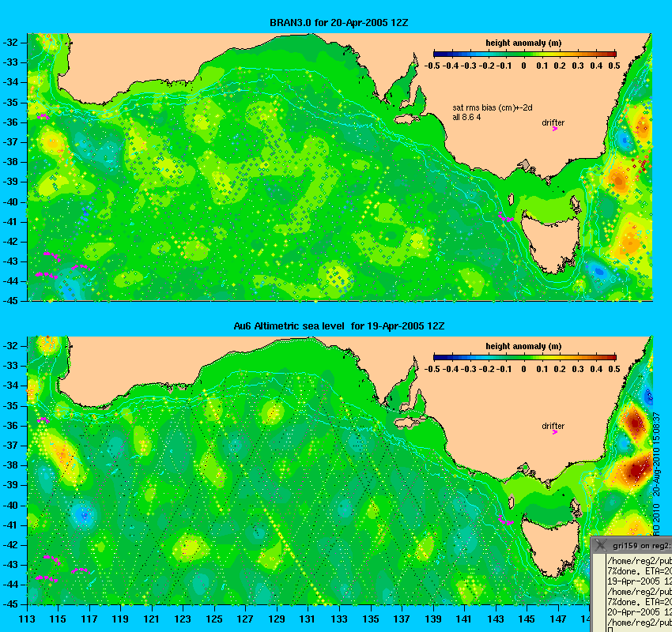Screen dimensions: 672x632
Task: Click latitude label '-45' on the bottom panel axis
Action: click(11, 604)
